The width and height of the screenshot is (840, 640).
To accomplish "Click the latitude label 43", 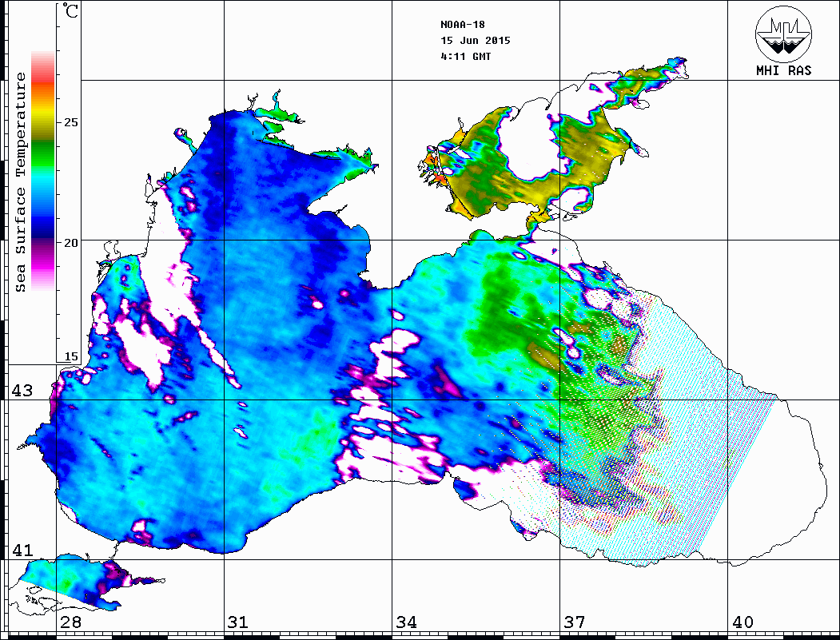I will pyautogui.click(x=22, y=391).
